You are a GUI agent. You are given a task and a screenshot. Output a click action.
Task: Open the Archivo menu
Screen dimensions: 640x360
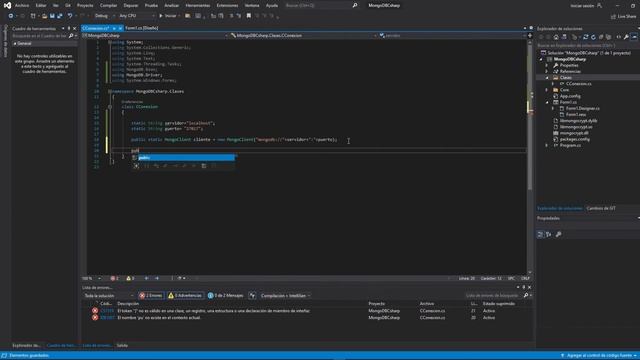point(22,5)
